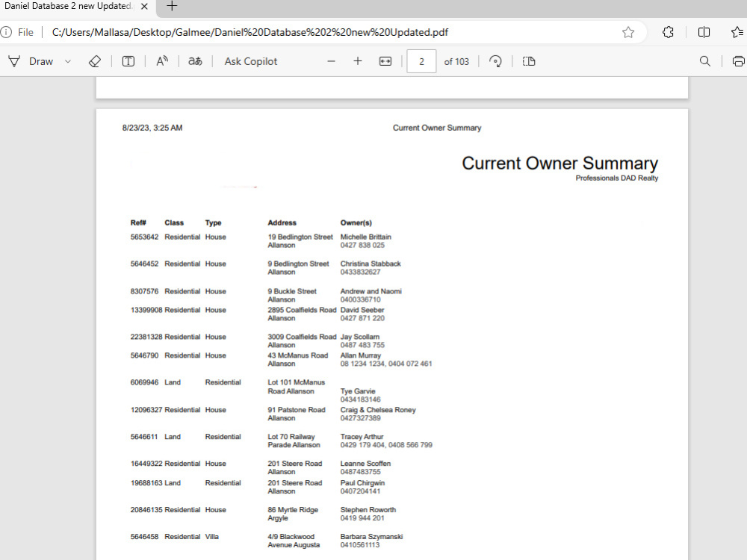Viewport: 747px width, 560px height.
Task: Rotate the PDF page
Action: pyautogui.click(x=495, y=61)
